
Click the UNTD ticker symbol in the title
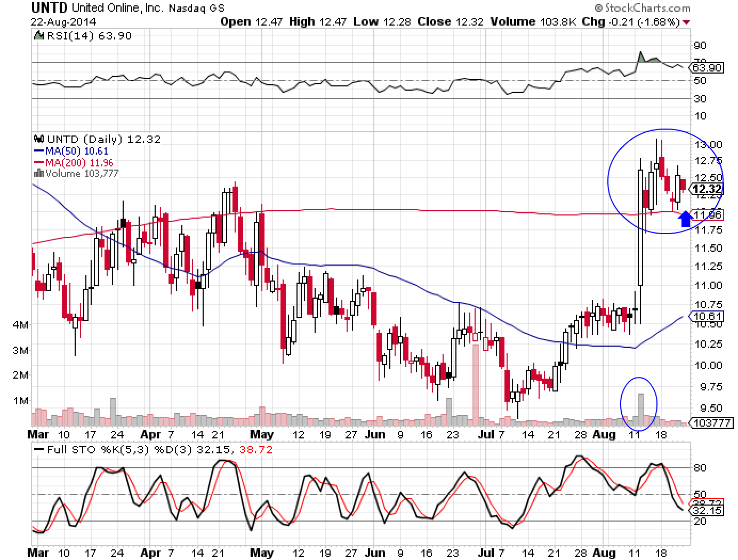point(50,8)
